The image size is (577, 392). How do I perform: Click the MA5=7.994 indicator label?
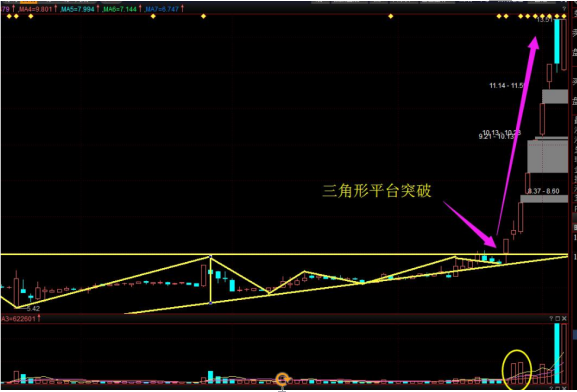(x=77, y=9)
